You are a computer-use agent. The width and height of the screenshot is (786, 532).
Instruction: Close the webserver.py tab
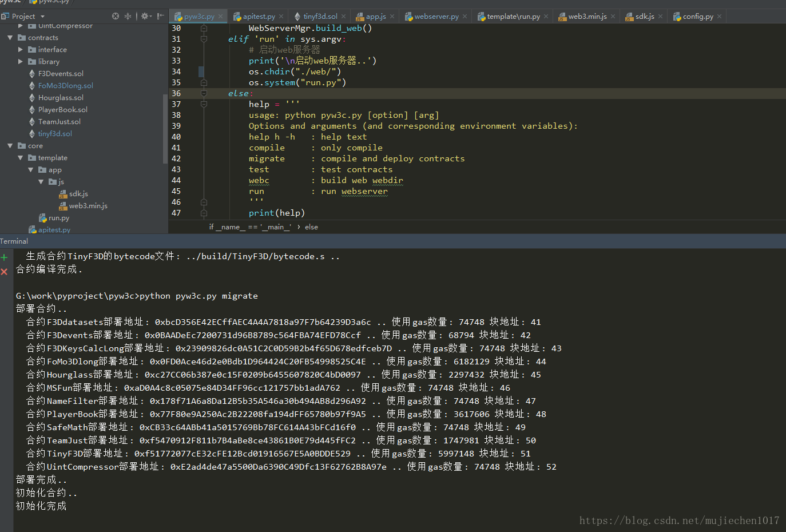click(465, 17)
